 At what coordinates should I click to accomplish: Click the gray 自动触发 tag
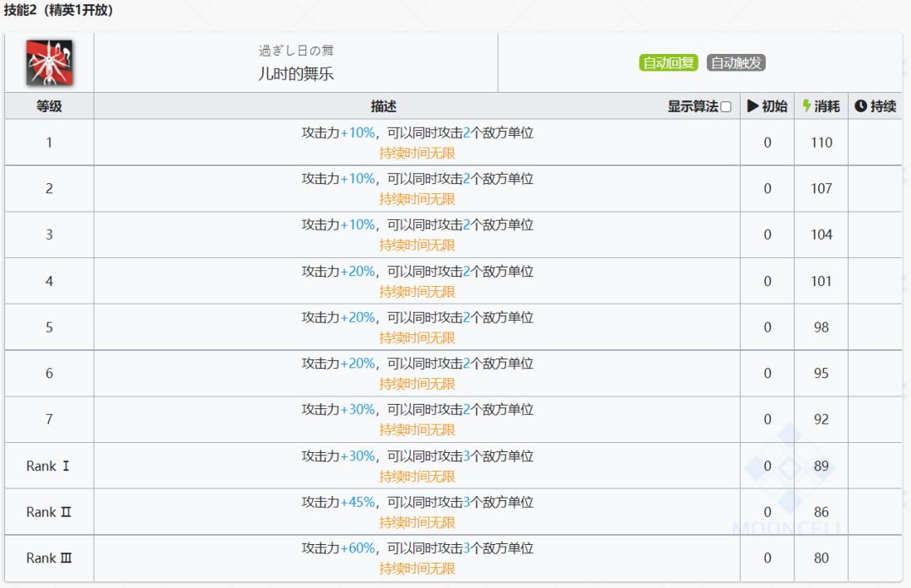(736, 63)
